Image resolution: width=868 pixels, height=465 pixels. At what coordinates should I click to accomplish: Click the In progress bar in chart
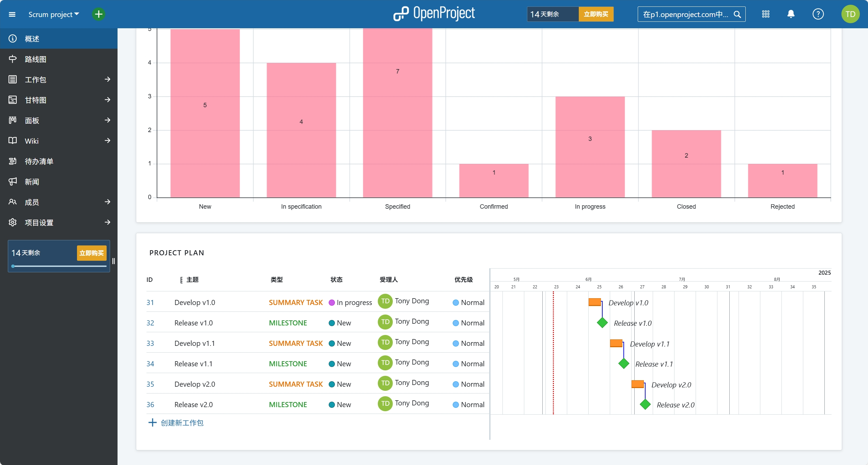click(x=590, y=147)
